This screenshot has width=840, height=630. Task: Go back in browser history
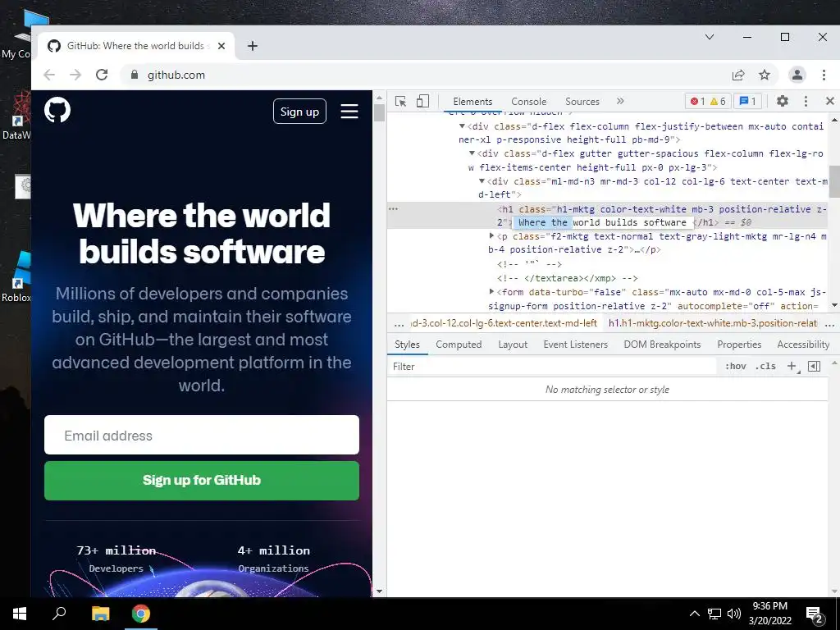49,75
